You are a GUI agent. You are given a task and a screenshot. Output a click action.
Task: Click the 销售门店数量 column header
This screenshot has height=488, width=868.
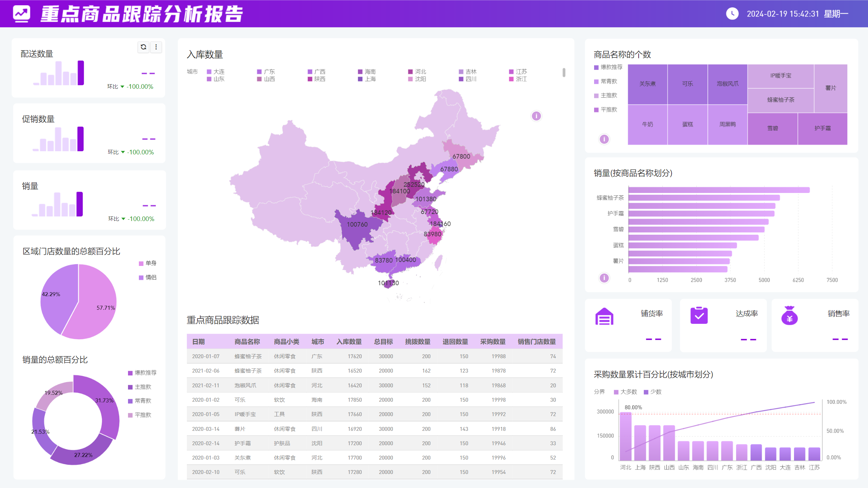click(x=536, y=342)
